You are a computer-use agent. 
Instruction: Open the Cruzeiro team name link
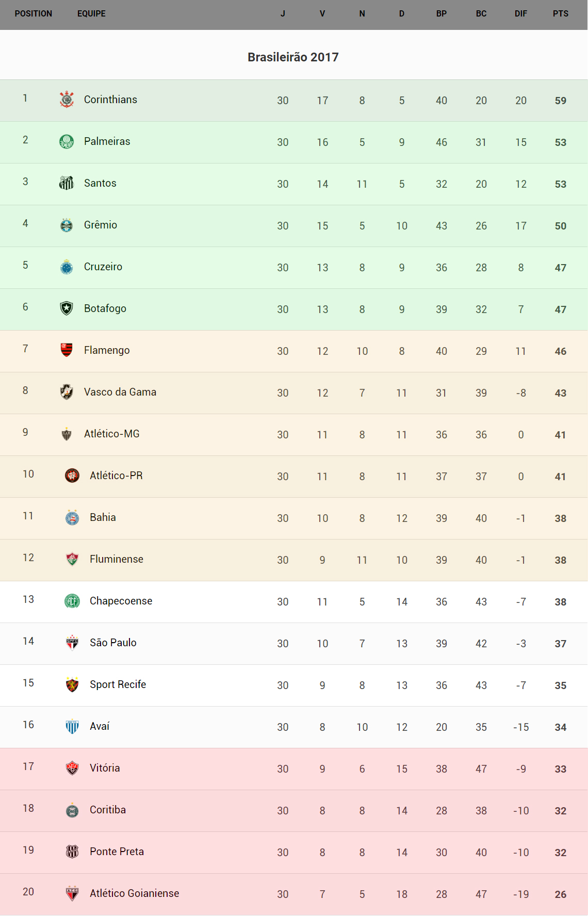pyautogui.click(x=103, y=267)
